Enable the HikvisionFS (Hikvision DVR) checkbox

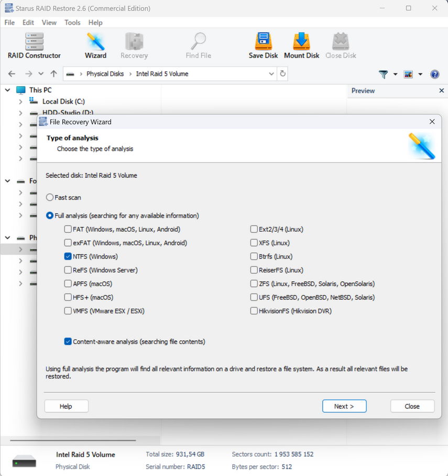pyautogui.click(x=254, y=311)
